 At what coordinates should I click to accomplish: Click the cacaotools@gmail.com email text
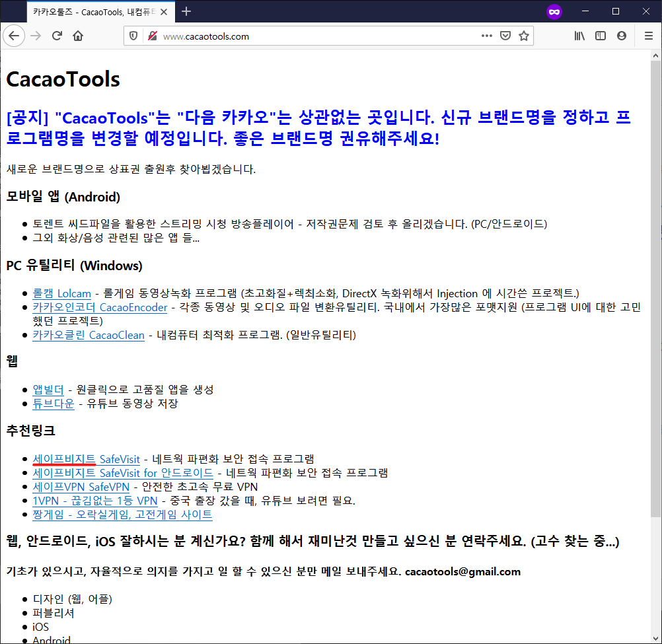pyautogui.click(x=462, y=572)
